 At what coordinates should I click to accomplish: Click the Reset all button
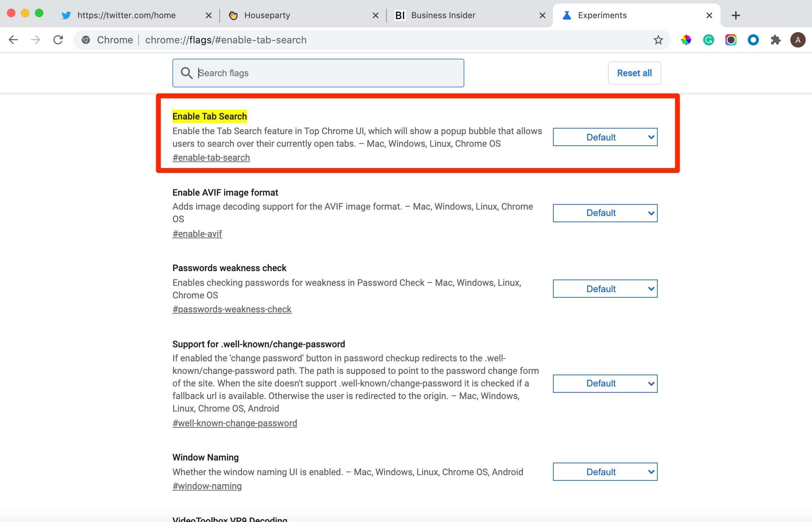click(x=634, y=73)
